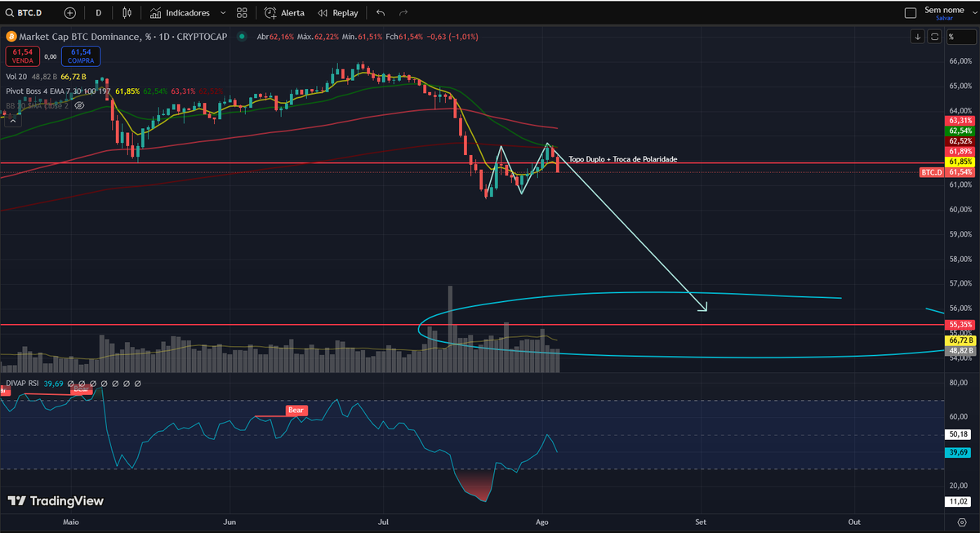Select the Vol 20 indicator legend
This screenshot has height=533, width=980.
(16, 76)
